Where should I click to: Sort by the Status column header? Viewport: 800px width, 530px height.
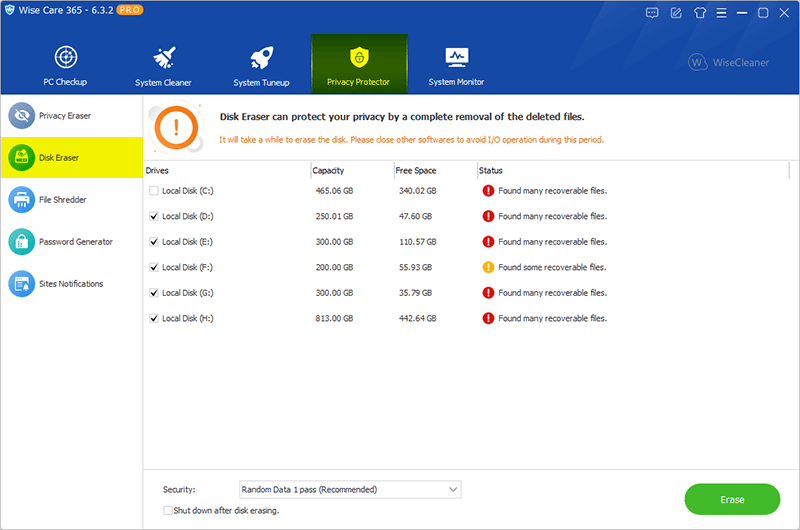click(x=633, y=170)
